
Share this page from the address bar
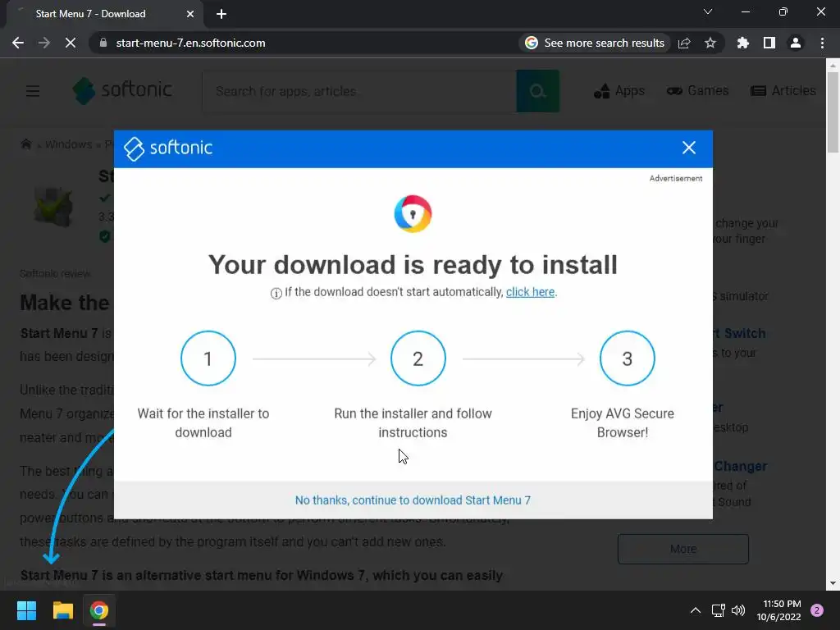coord(684,43)
